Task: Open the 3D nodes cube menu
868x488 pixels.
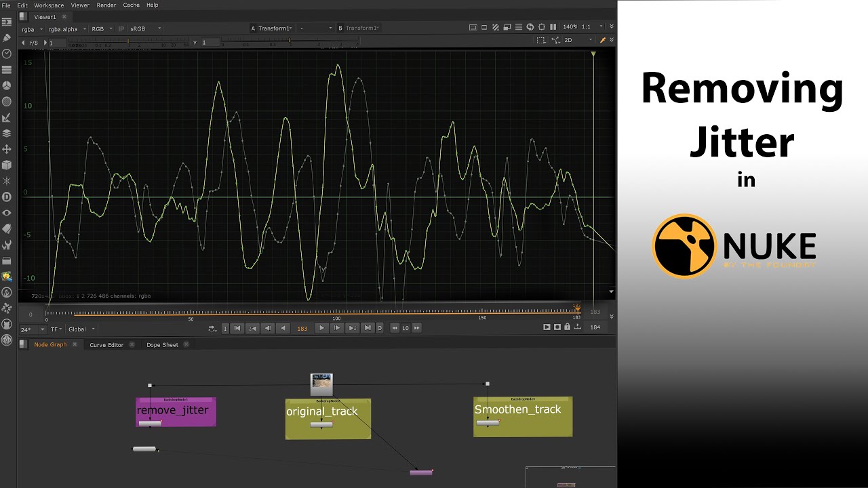Action: pos(7,165)
